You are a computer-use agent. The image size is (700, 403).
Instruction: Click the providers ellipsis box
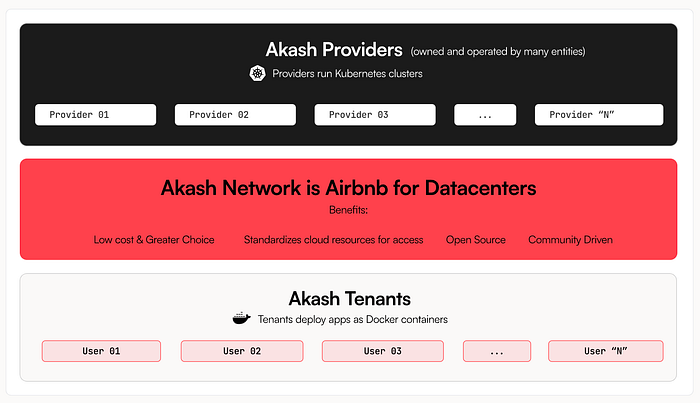click(x=485, y=115)
